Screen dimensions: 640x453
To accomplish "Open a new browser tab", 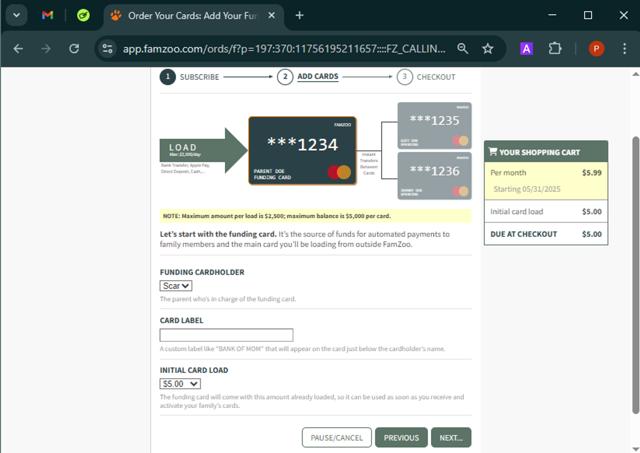I will tap(300, 16).
